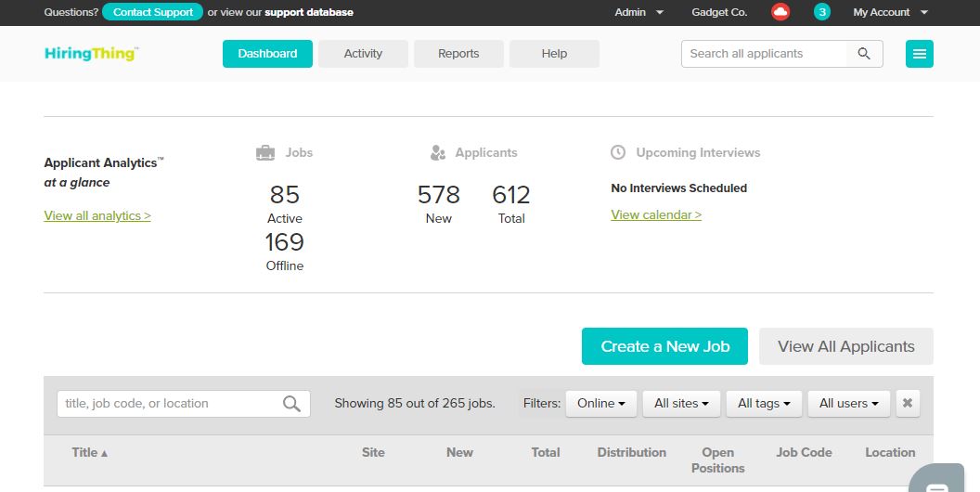This screenshot has height=492, width=980.
Task: Clear filters with the X button
Action: click(x=908, y=403)
